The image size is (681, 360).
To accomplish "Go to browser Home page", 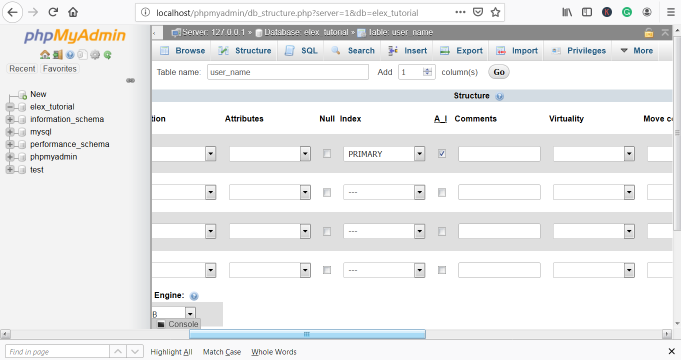I will click(x=73, y=12).
